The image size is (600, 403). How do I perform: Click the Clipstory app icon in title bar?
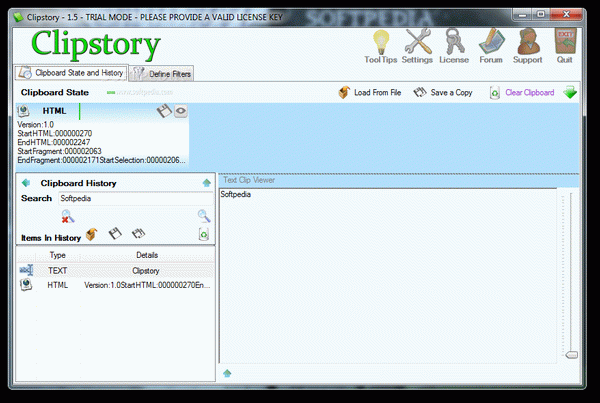pos(18,17)
